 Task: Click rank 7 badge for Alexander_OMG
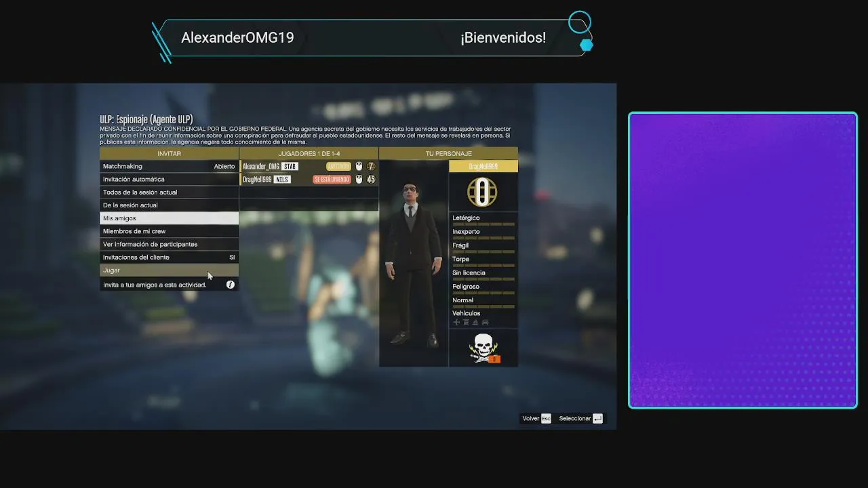pyautogui.click(x=371, y=166)
